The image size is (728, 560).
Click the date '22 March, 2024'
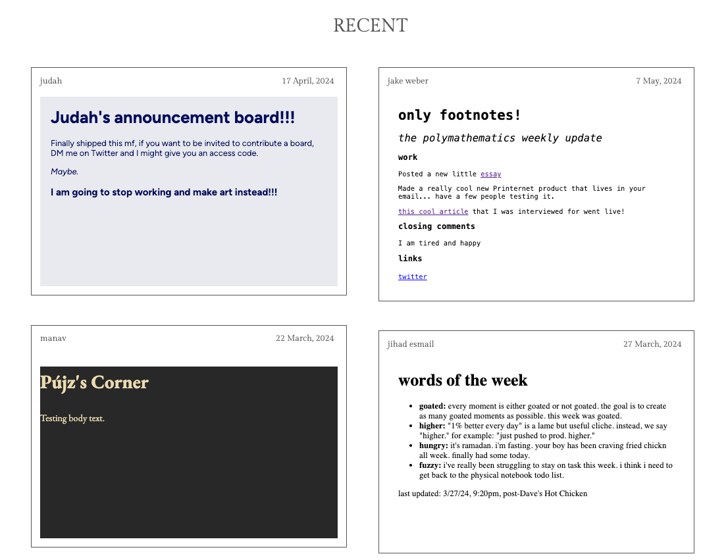(x=305, y=338)
